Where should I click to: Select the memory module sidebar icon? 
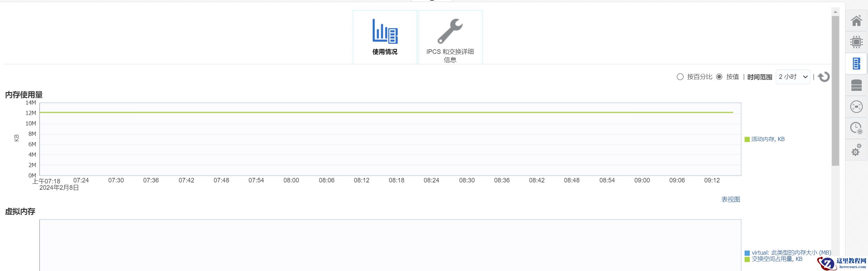(856, 64)
